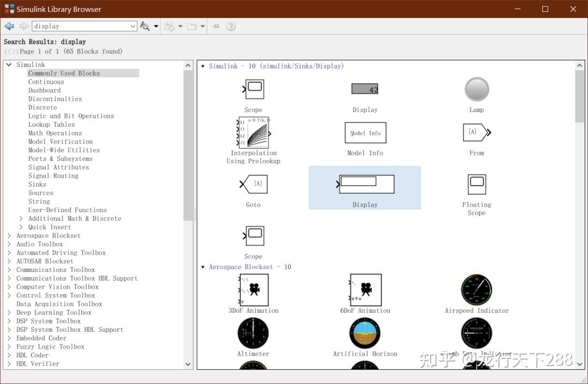Select the Altimeter block

tap(253, 333)
